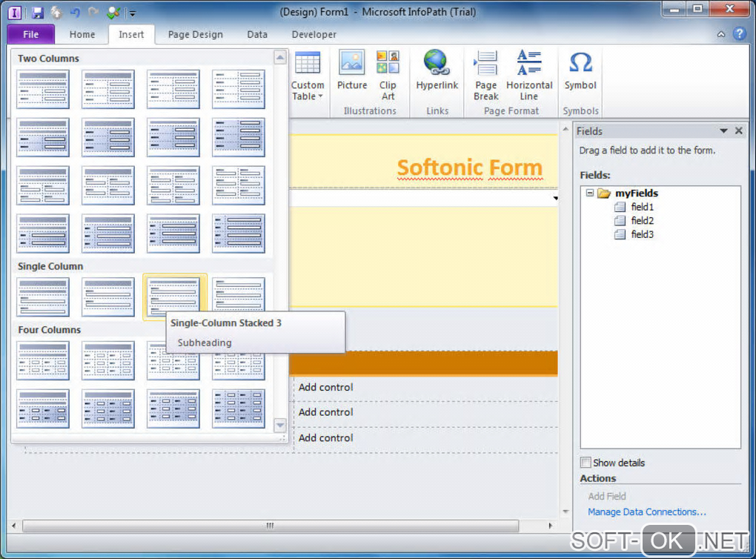The height and width of the screenshot is (559, 756).
Task: Click the gallery scroll up arrow
Action: (x=280, y=58)
